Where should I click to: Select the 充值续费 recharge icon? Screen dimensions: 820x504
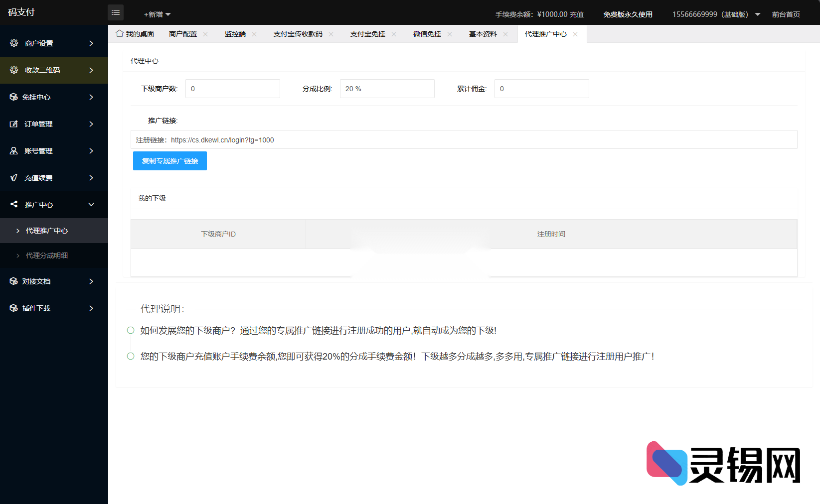14,177
